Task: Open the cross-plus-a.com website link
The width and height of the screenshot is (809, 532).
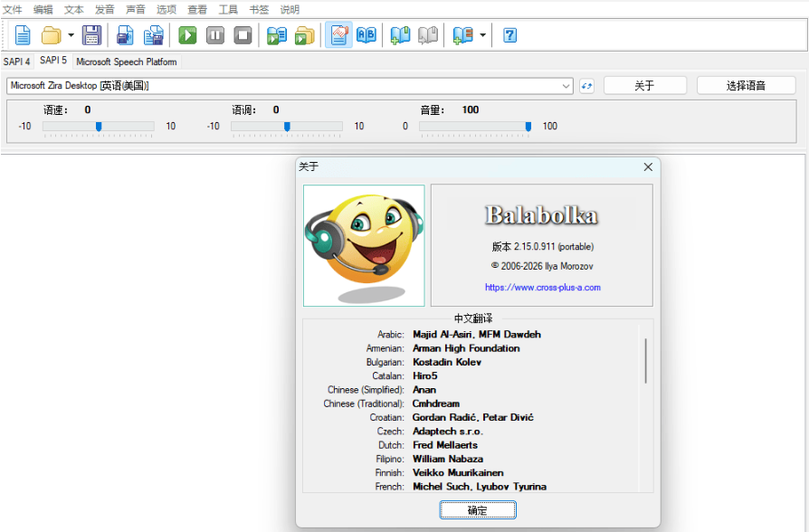Action: click(542, 288)
